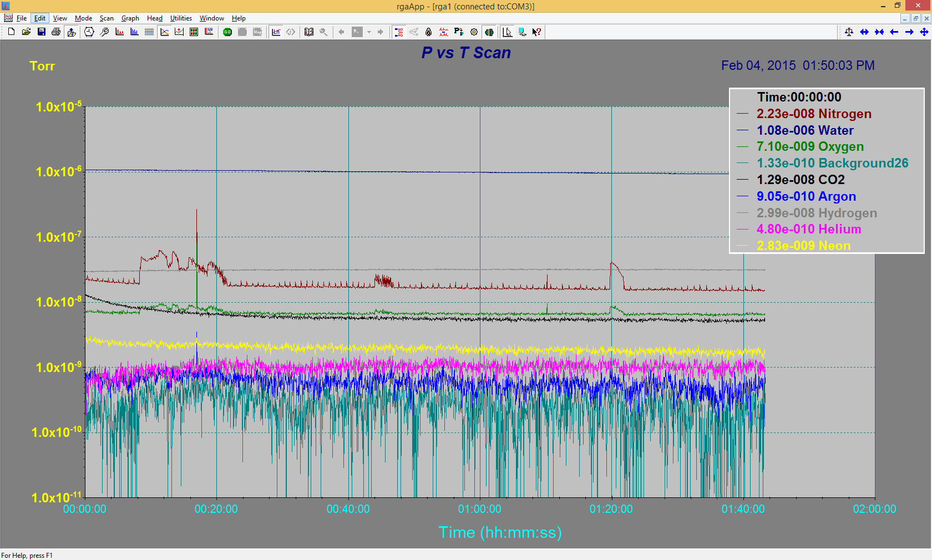932x560 pixels.
Task: Save using the floppy disk icon
Action: pos(41,32)
